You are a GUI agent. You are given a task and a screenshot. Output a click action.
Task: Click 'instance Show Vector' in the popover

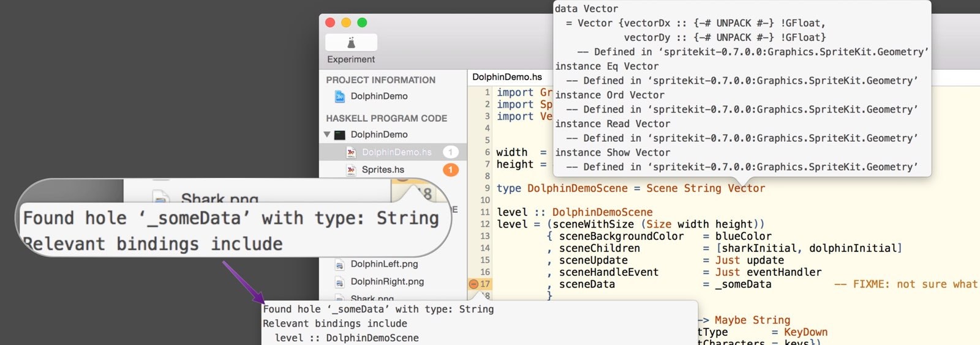coord(612,152)
